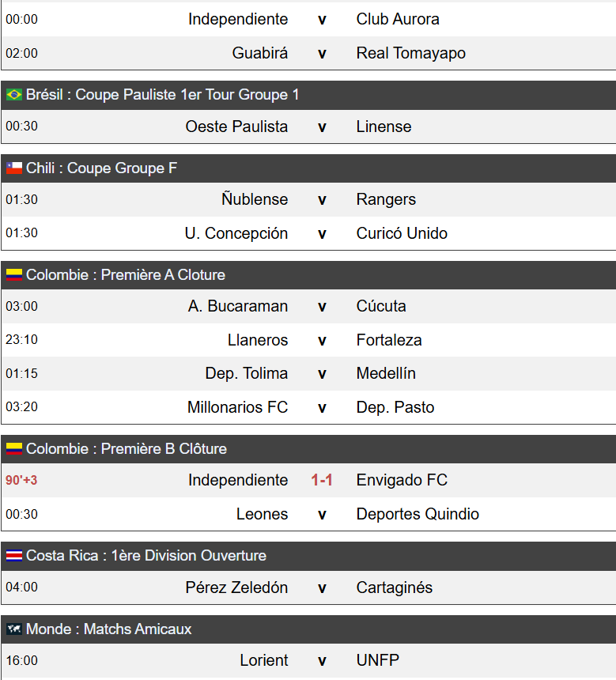Click the world map icon beside Monde
Viewport: 616px width, 680px height.
pos(14,629)
